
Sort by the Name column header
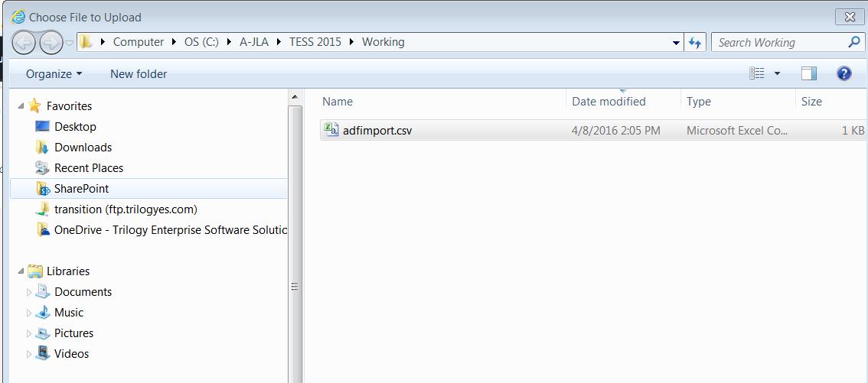[x=338, y=102]
